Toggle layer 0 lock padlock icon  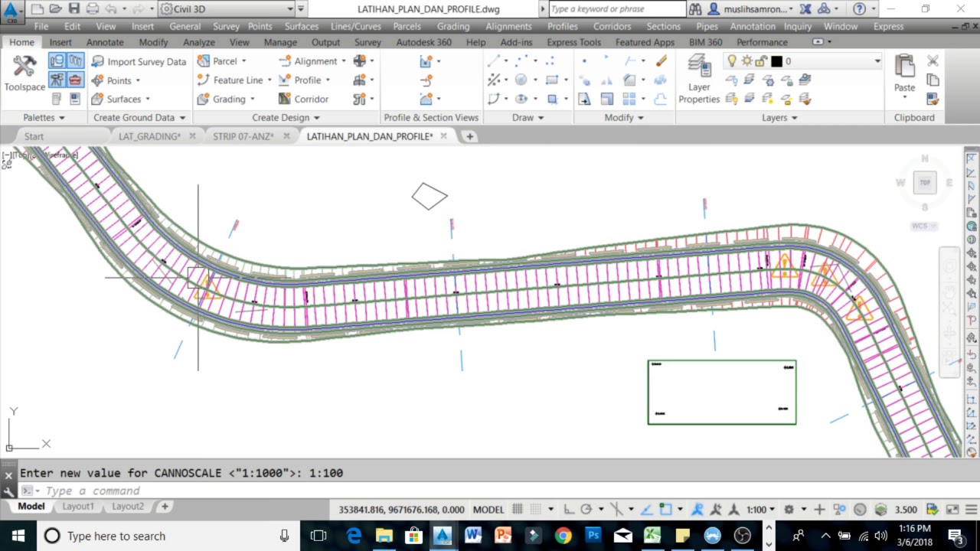761,61
